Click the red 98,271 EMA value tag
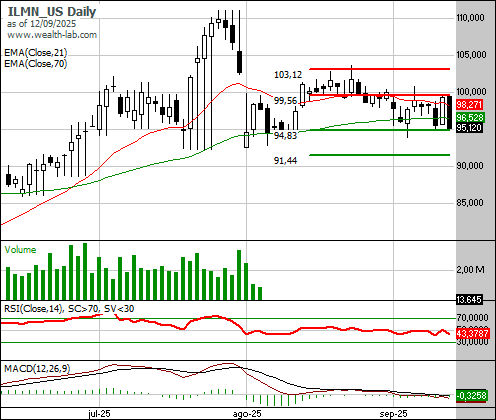Image resolution: width=496 pixels, height=420 pixels. pos(469,105)
